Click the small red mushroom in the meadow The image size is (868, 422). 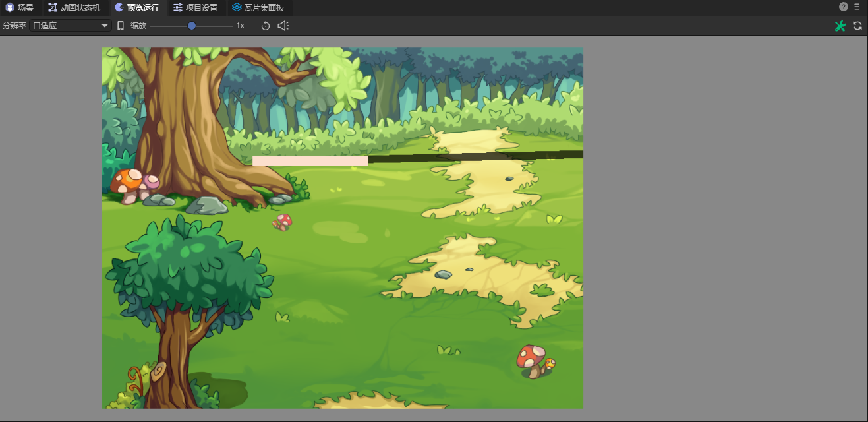point(283,222)
